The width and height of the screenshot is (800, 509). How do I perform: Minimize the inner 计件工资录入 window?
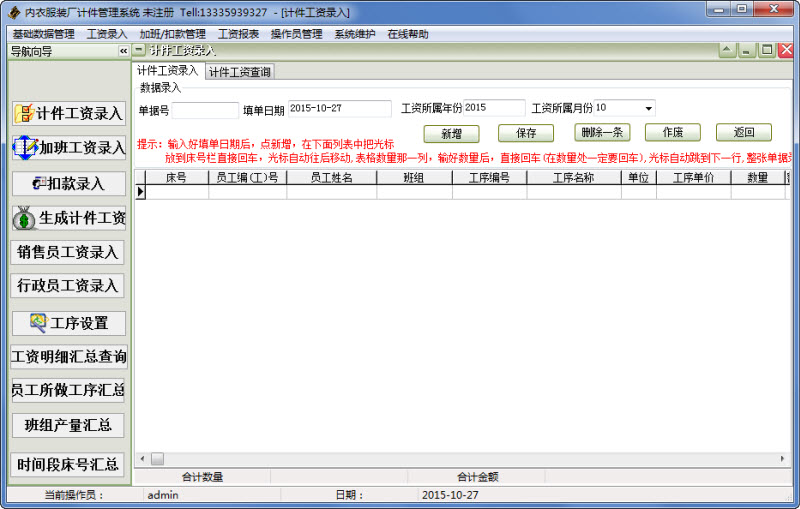point(747,50)
